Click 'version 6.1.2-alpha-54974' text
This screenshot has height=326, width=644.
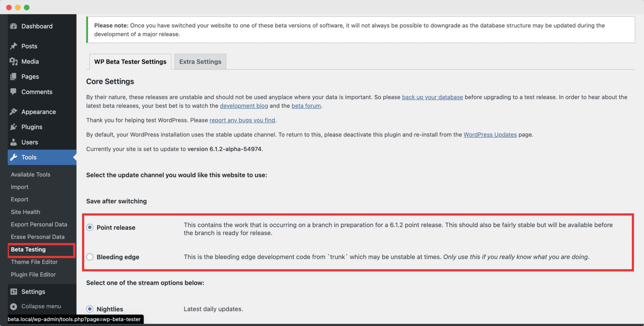point(225,149)
